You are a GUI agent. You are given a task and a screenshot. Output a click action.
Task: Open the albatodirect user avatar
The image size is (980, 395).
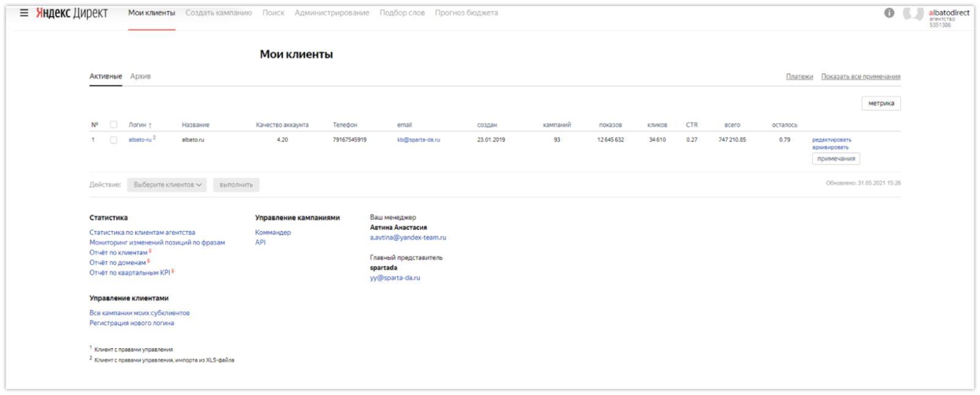[x=913, y=13]
